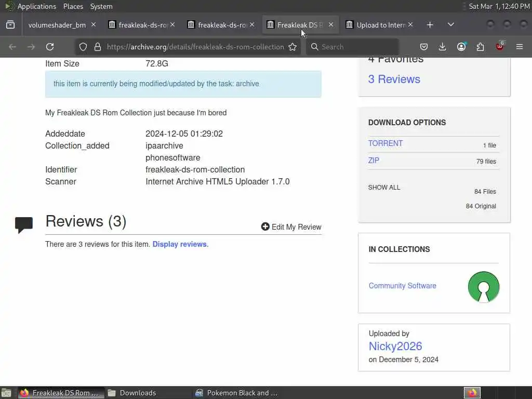Click the 84 Original text

tap(481, 206)
